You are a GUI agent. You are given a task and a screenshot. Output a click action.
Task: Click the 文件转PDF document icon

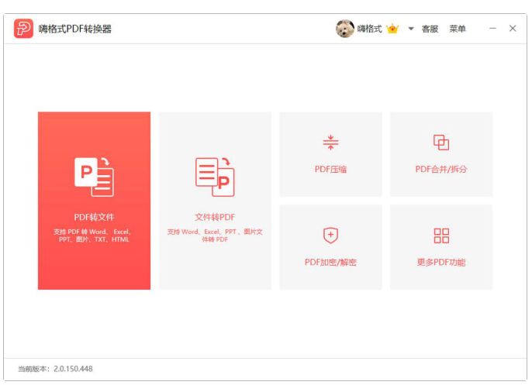point(215,177)
